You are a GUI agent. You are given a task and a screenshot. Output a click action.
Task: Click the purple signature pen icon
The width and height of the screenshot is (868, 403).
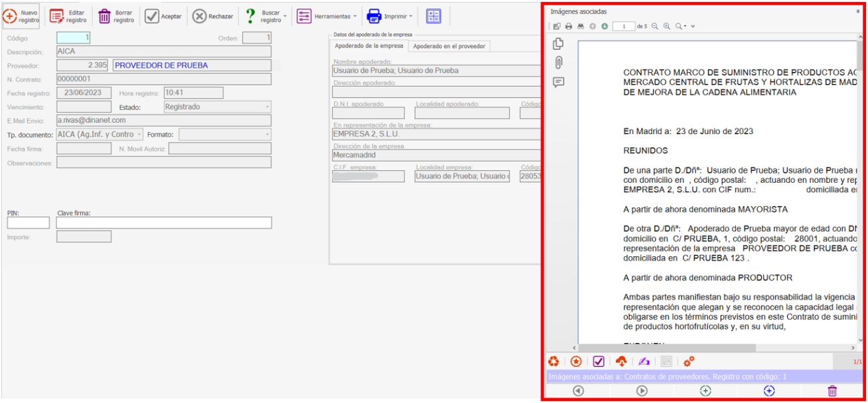[643, 361]
